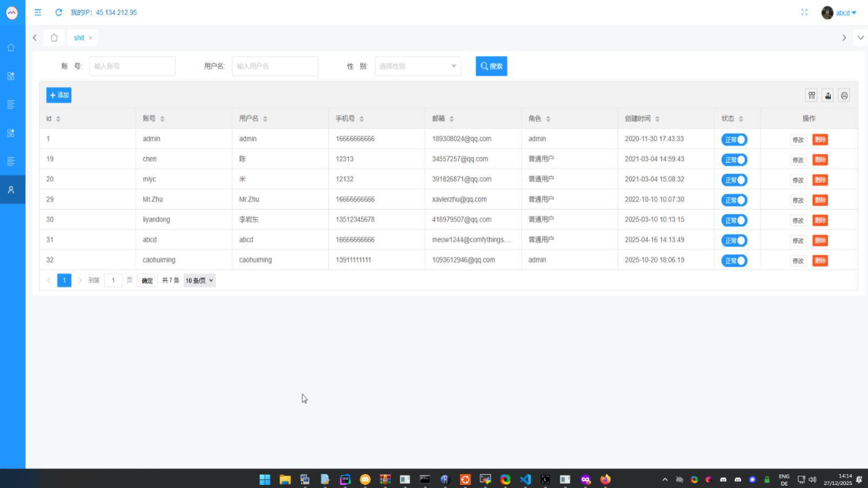
Task: Click the refresh icon in top bar
Action: (x=59, y=12)
